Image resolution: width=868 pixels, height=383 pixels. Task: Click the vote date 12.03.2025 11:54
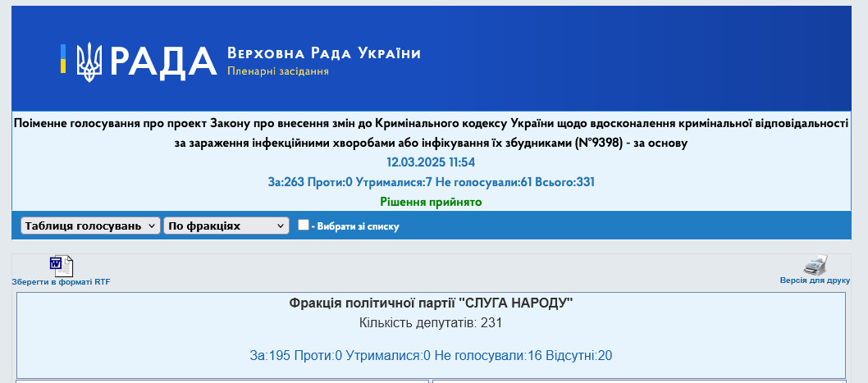click(x=431, y=162)
